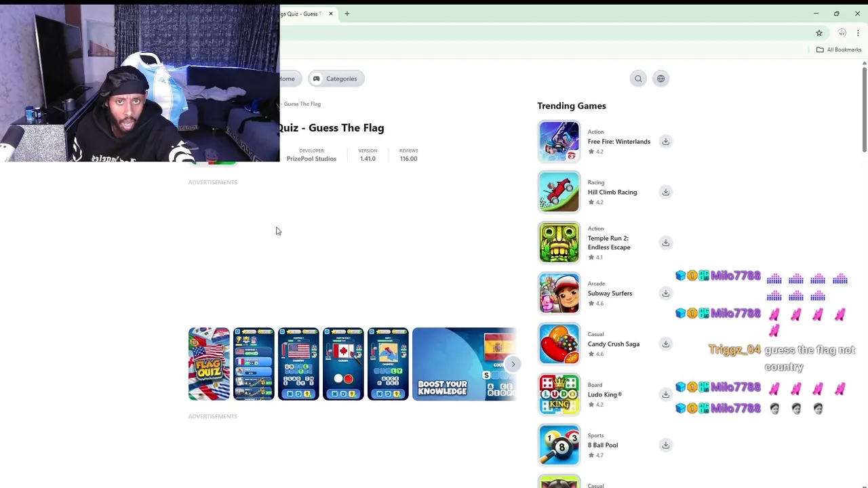
Task: Close the Flags Quiz browser tab
Action: pyautogui.click(x=331, y=14)
